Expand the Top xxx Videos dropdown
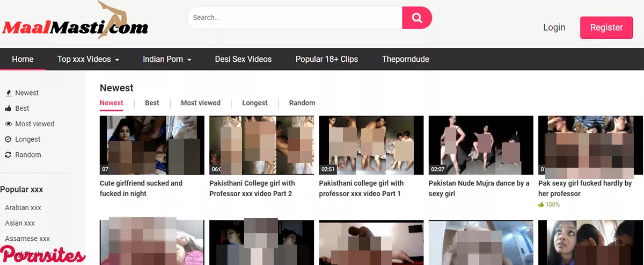 point(88,59)
